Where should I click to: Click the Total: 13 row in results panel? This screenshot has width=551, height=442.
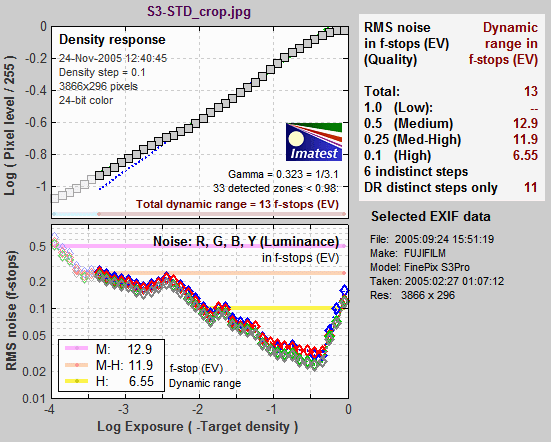[x=451, y=91]
